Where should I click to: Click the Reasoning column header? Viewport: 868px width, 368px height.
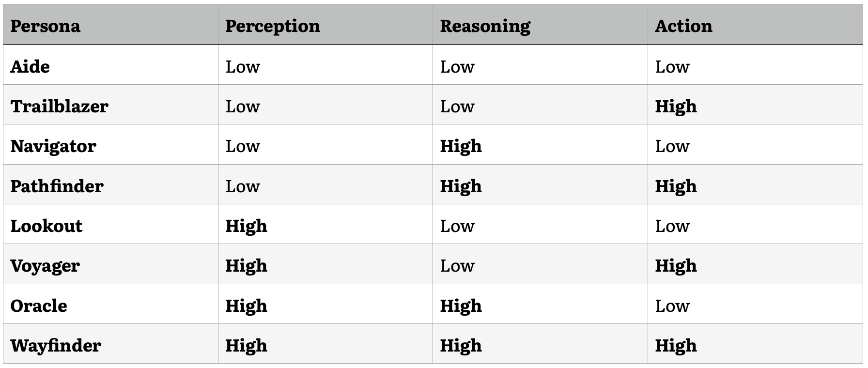[485, 26]
